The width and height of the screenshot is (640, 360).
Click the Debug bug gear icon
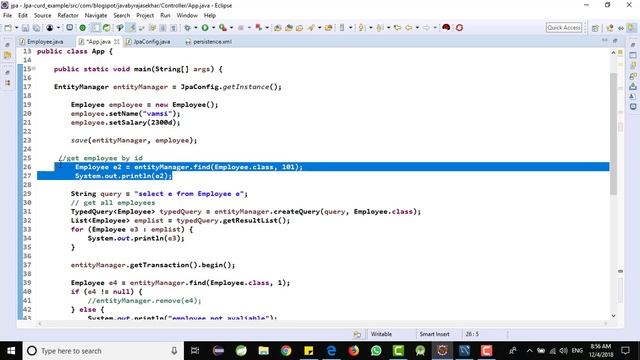[x=187, y=28]
